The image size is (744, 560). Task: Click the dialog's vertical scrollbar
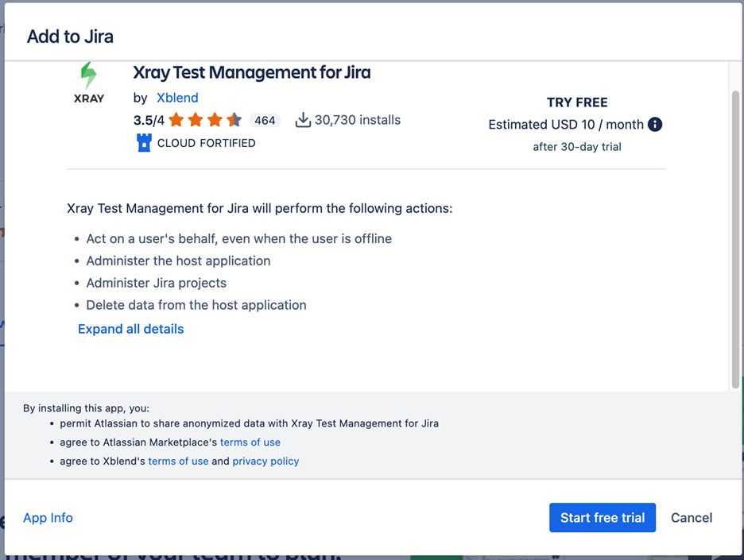(735, 239)
